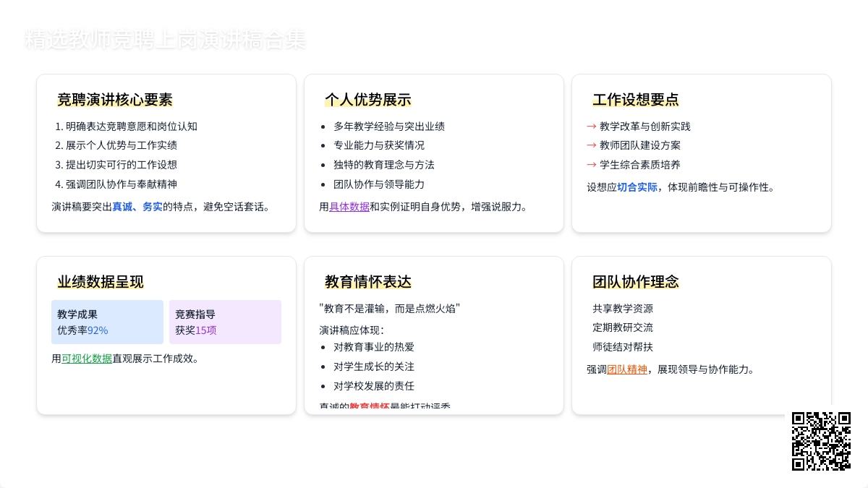
Task: Click bullet 团队协作与领导能力
Action: point(379,184)
